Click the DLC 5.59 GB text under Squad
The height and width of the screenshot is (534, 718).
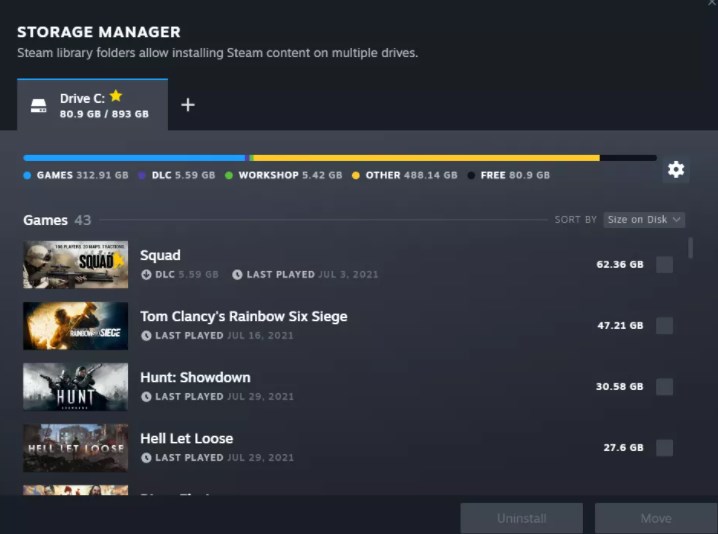pos(187,274)
